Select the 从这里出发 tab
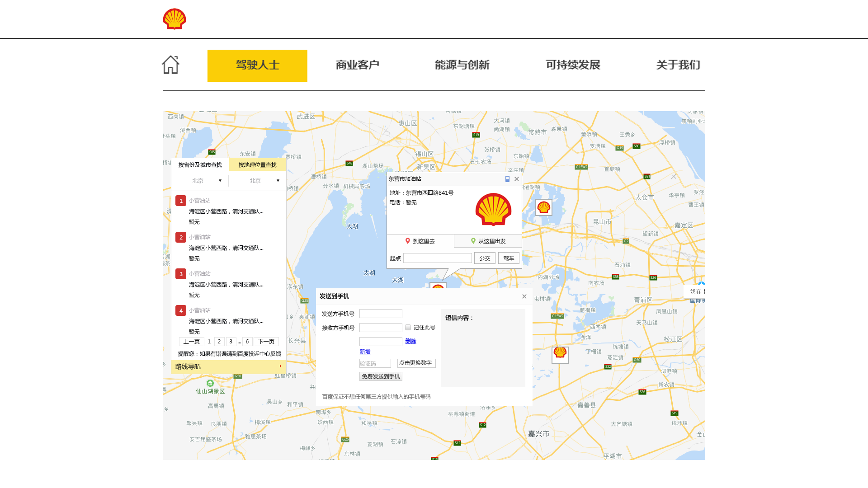 pyautogui.click(x=488, y=241)
